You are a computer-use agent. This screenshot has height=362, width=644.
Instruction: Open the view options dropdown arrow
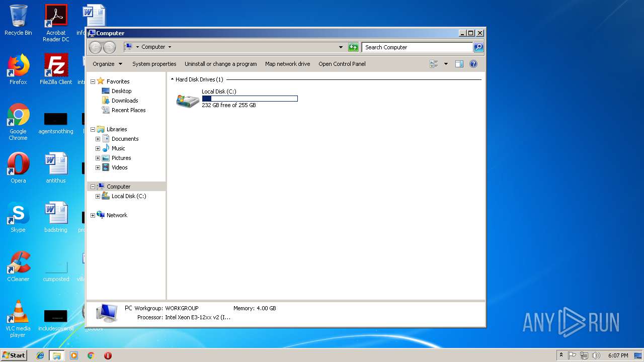pyautogui.click(x=446, y=64)
